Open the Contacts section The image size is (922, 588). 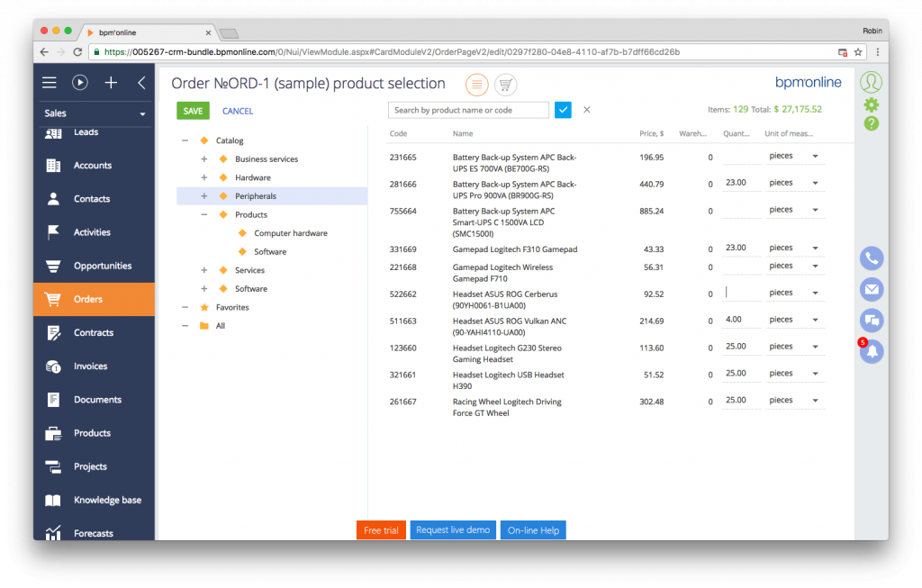94,199
